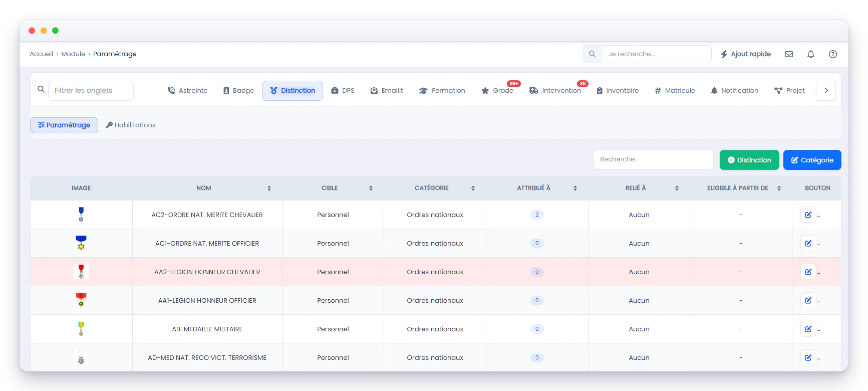This screenshot has width=868, height=391.
Task: Click the AB-MEDAILLE MILITAIRE medal image
Action: [x=81, y=329]
